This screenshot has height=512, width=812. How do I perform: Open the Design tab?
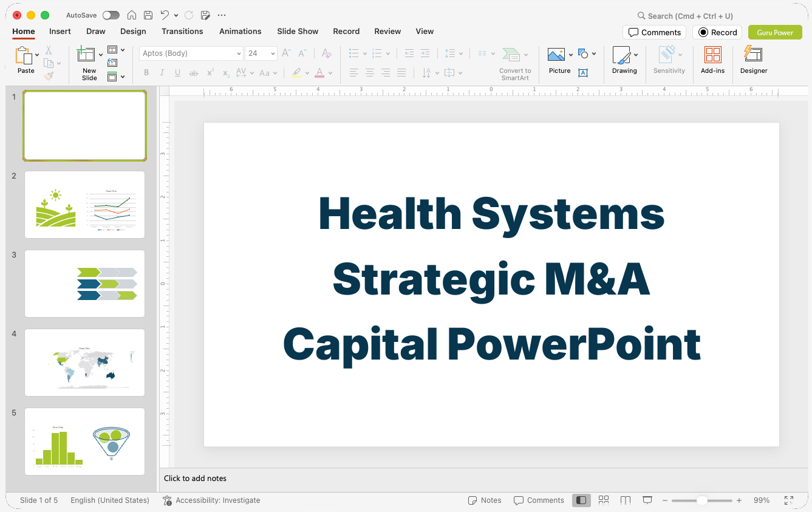pos(133,31)
